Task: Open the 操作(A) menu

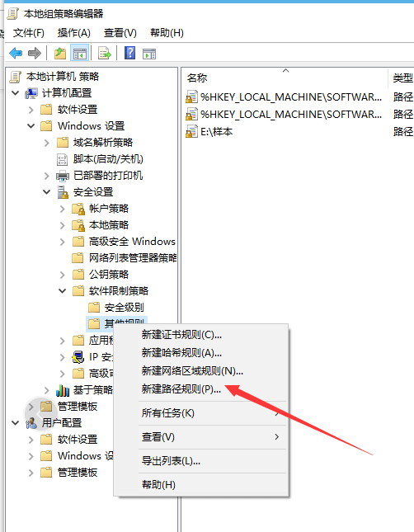Action: (74, 33)
